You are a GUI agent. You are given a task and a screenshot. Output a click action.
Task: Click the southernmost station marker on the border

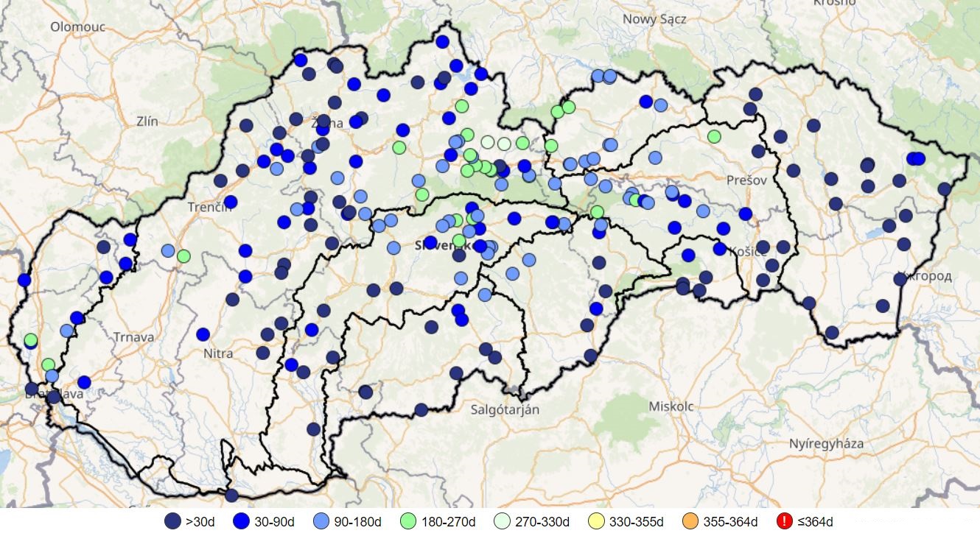coord(231,495)
